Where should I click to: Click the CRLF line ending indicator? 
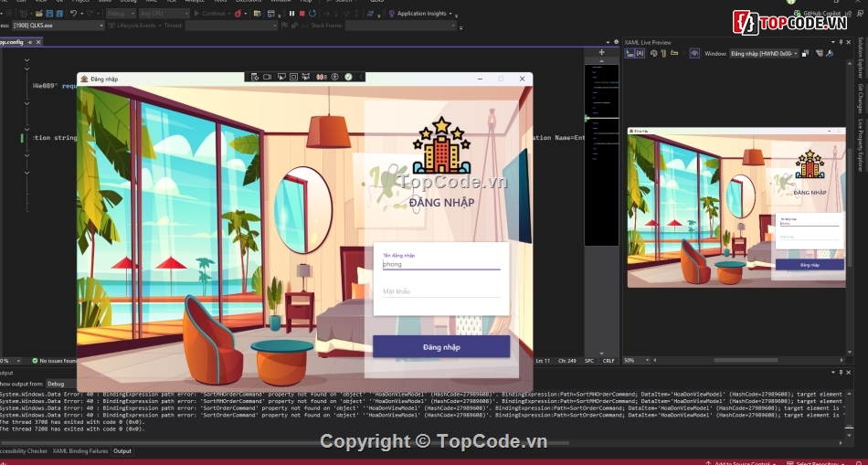click(x=609, y=361)
